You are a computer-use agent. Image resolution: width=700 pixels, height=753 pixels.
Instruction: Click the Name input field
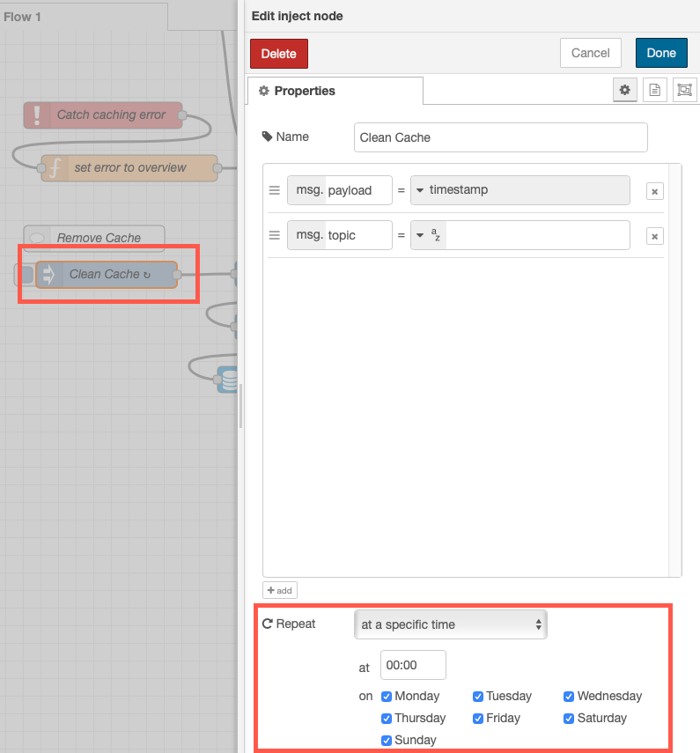pos(500,137)
